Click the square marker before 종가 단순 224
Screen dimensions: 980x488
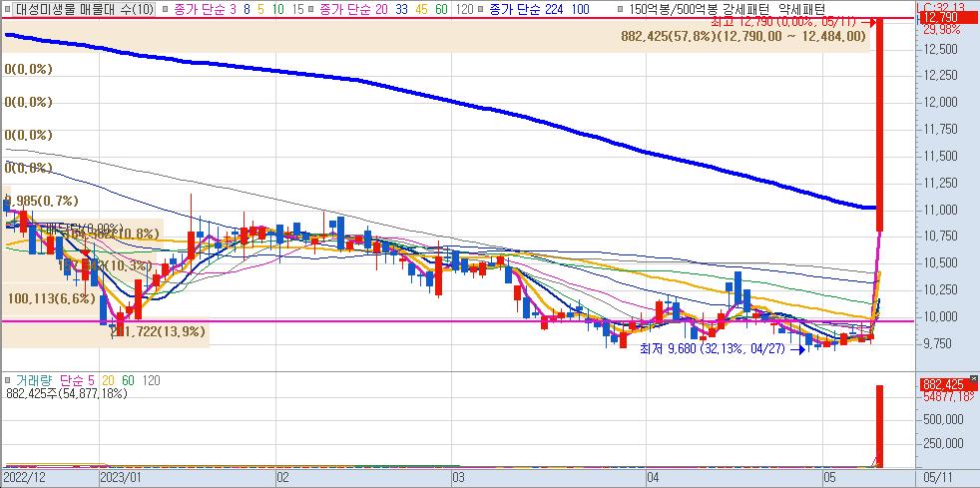(x=482, y=9)
